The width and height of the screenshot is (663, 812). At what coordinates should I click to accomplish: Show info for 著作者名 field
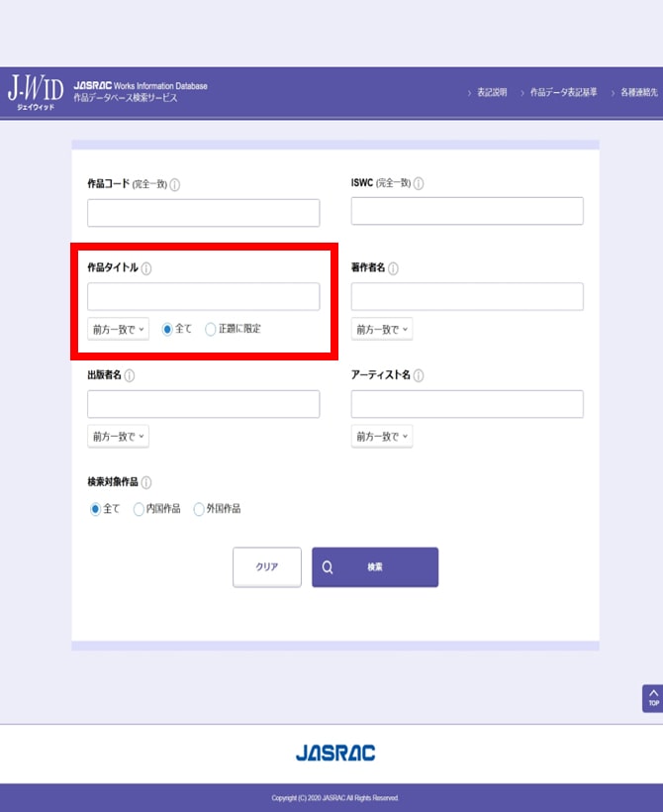click(393, 268)
